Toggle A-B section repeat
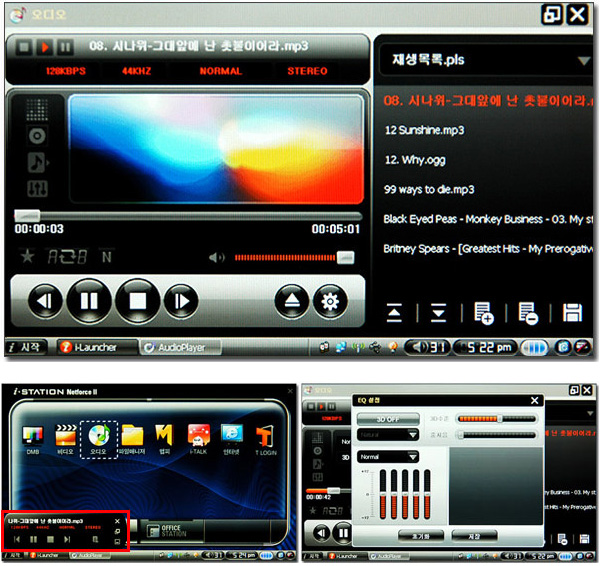The height and width of the screenshot is (566, 600). [x=67, y=256]
